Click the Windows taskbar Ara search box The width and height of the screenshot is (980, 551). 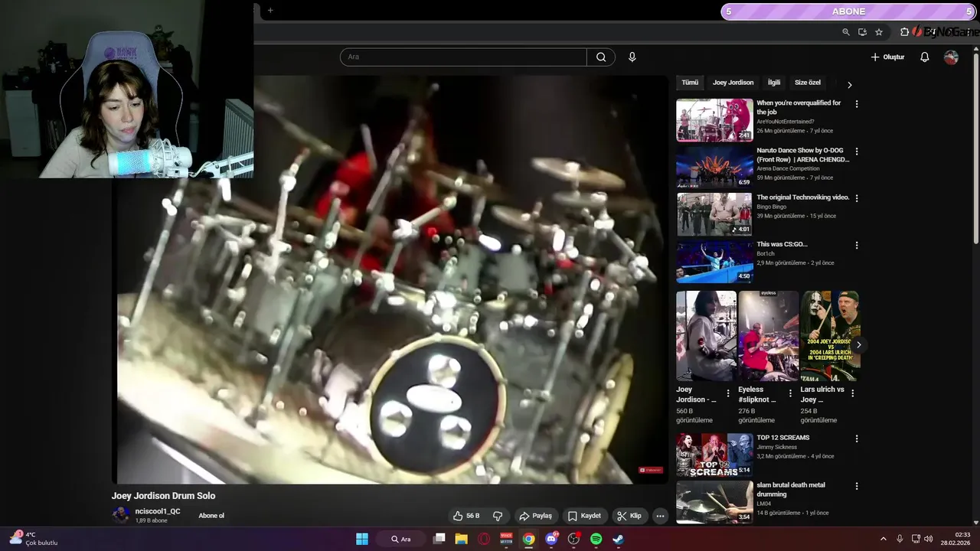(x=401, y=539)
